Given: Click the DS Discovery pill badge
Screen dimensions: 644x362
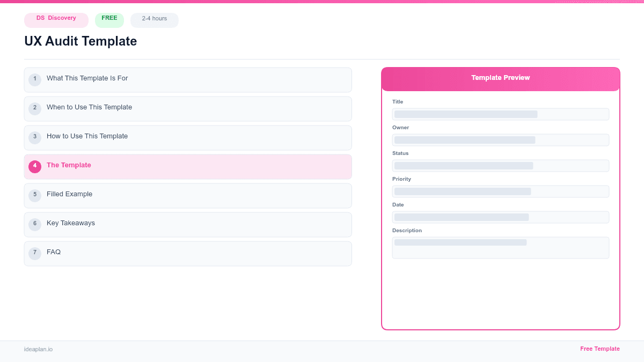Looking at the screenshot, I should click(x=56, y=20).
